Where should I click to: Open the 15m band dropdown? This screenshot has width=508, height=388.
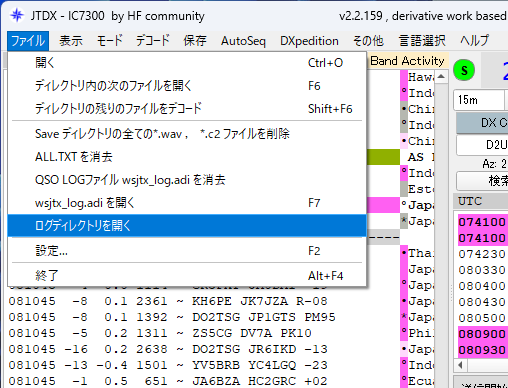(480, 100)
